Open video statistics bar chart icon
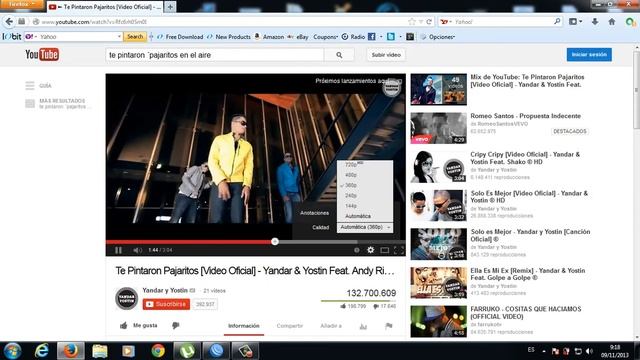This screenshot has height=360, width=640. [x=363, y=326]
